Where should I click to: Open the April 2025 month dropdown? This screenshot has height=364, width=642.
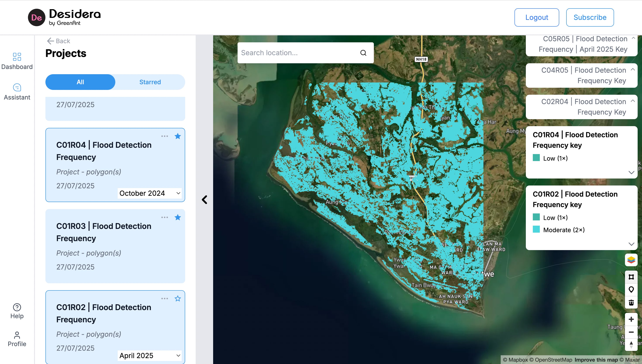tap(149, 355)
